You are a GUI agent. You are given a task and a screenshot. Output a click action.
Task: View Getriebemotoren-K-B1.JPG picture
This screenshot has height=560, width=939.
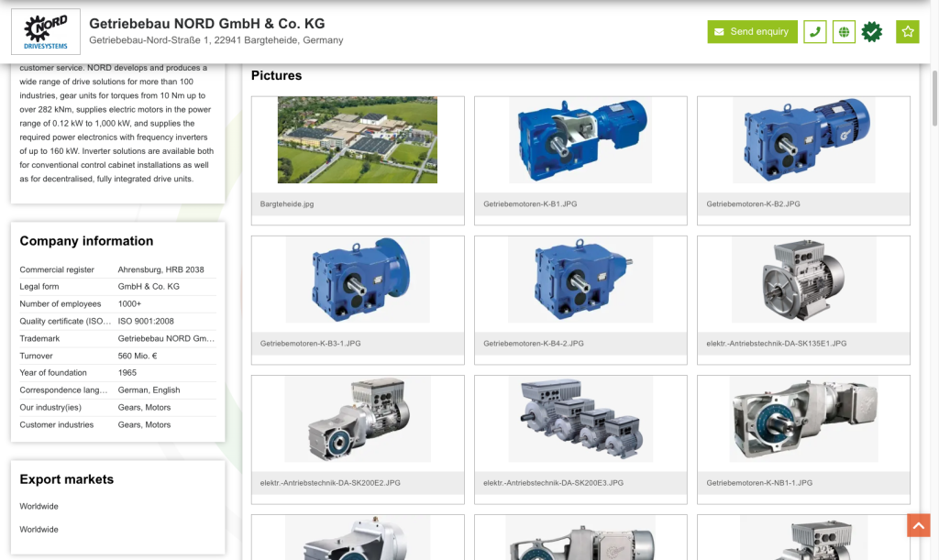point(580,140)
